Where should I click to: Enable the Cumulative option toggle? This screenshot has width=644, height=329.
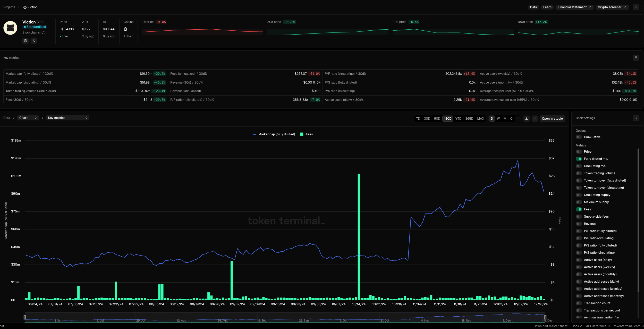coord(579,137)
